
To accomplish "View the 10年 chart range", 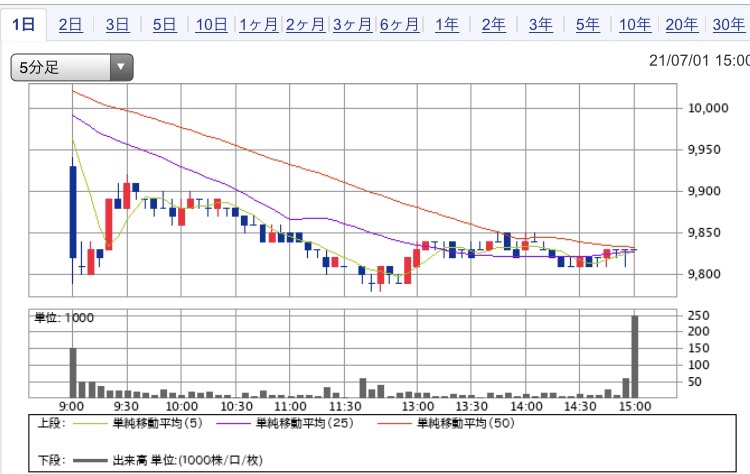I will (635, 24).
